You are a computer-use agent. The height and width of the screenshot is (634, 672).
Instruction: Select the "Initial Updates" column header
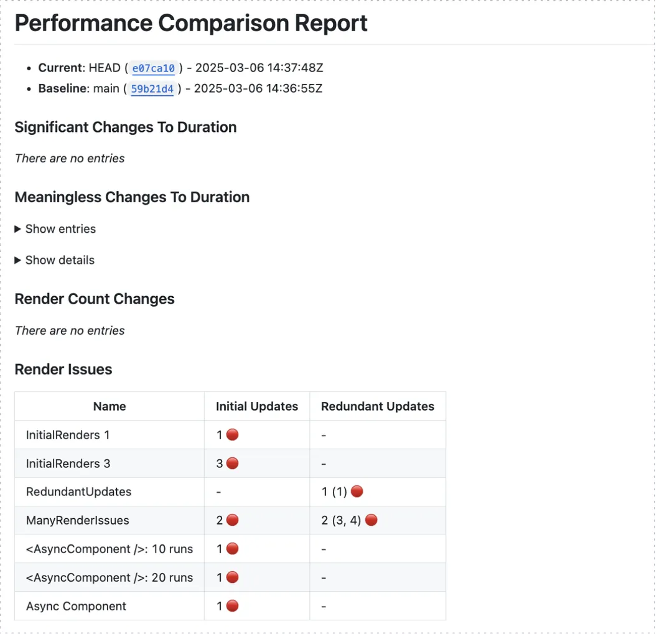(256, 406)
